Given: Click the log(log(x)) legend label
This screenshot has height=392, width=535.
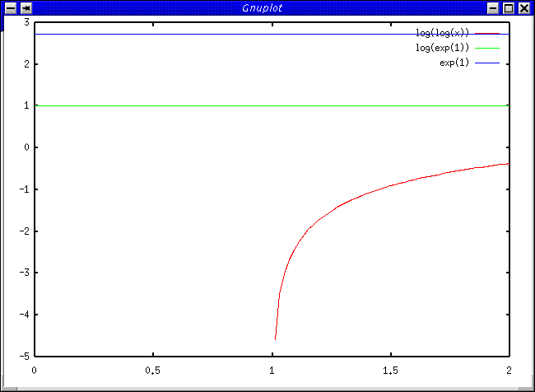Looking at the screenshot, I should 442,33.
